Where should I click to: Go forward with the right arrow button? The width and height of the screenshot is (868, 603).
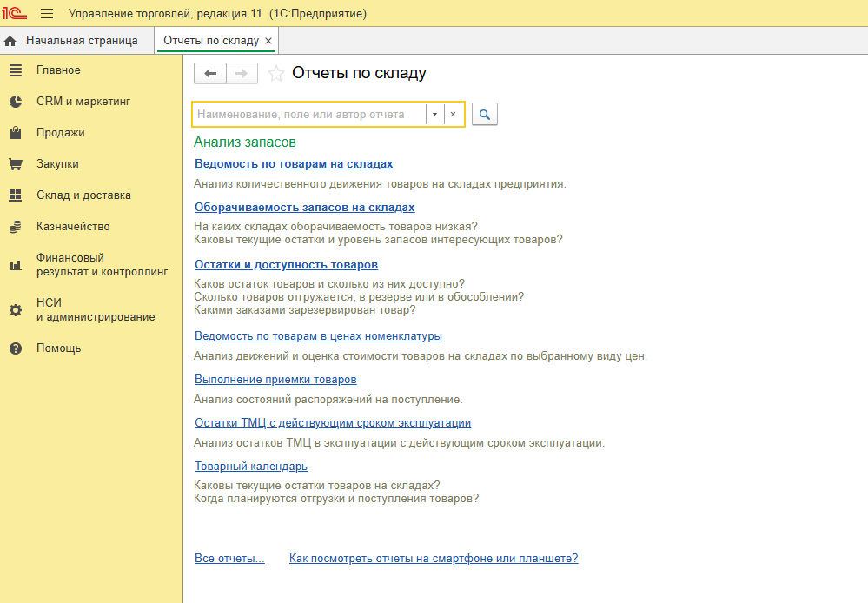tap(242, 74)
